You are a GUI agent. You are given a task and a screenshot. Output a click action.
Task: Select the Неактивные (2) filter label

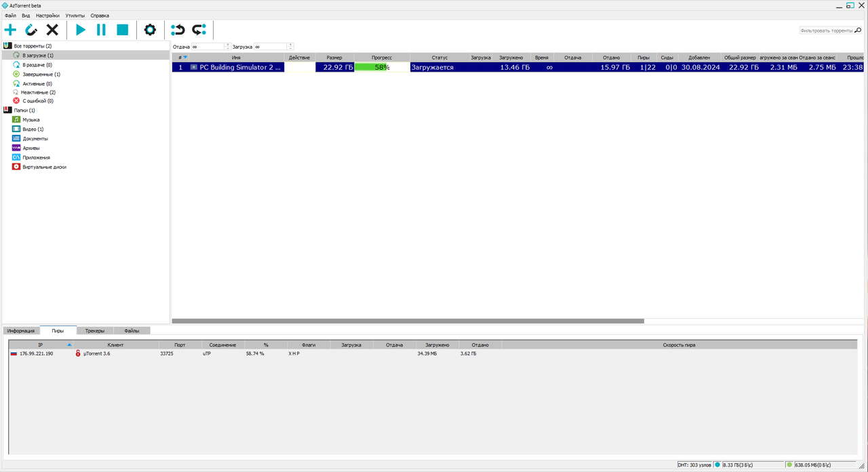click(39, 92)
